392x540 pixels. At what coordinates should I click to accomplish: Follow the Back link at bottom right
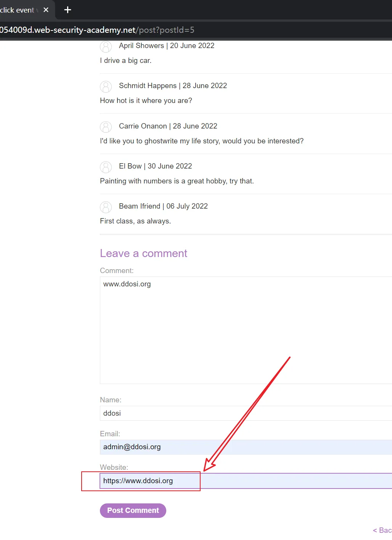pyautogui.click(x=382, y=530)
